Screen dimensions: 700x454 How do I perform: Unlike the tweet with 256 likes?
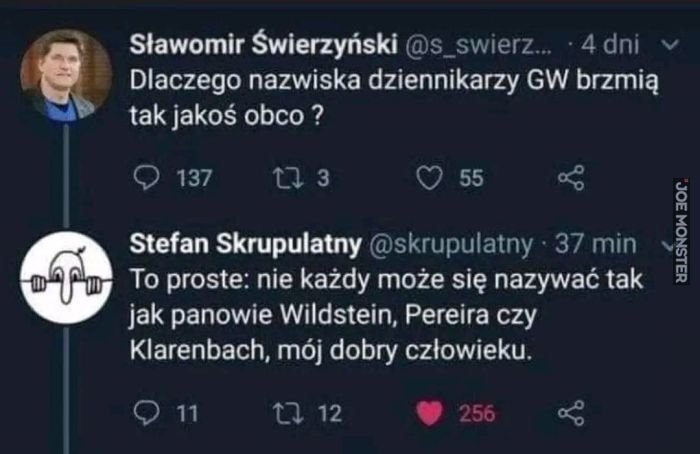(428, 412)
